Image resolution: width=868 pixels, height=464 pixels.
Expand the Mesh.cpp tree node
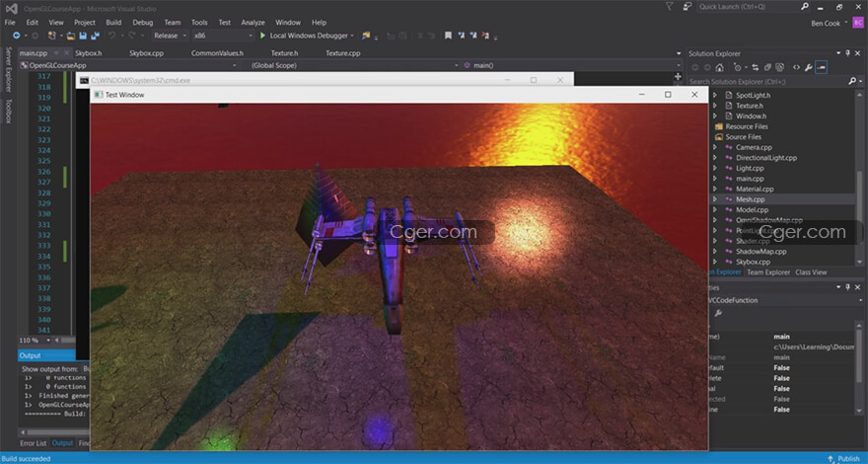(715, 199)
